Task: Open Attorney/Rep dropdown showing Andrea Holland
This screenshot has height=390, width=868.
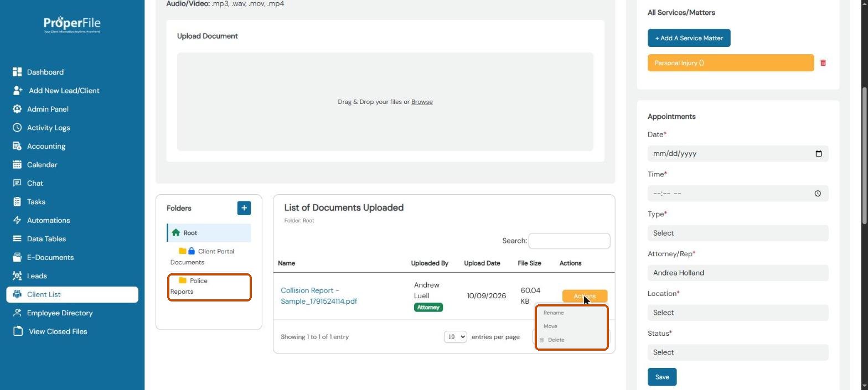Action: coord(738,273)
